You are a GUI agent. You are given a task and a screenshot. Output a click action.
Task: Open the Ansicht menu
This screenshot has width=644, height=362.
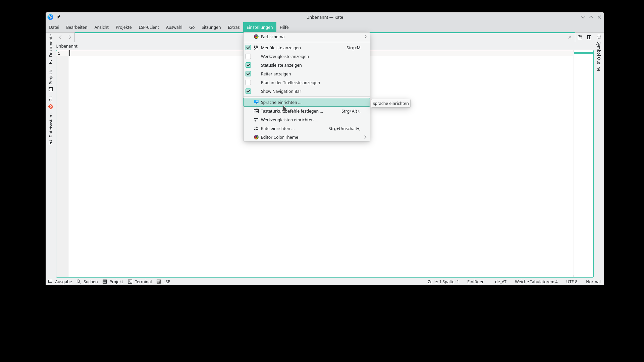[x=101, y=27]
